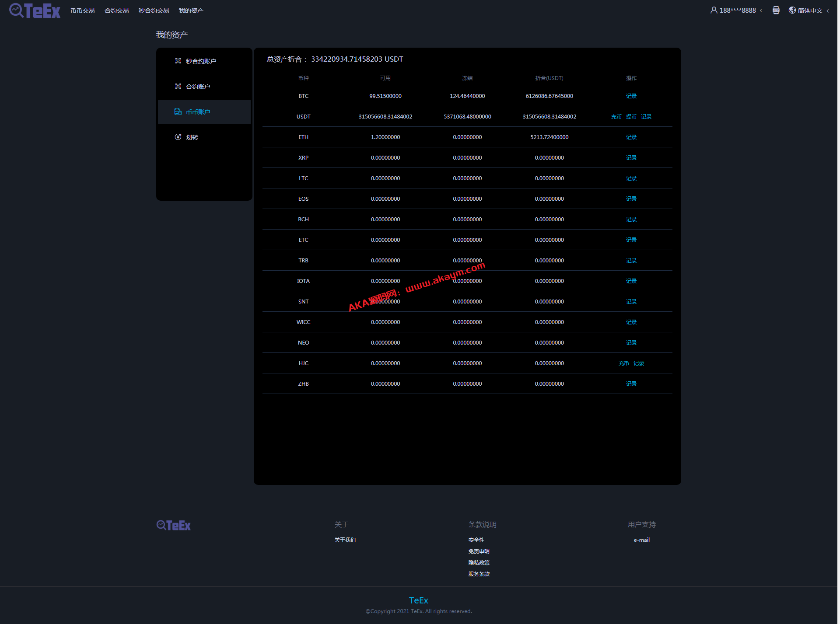Click 充币 link in USDT row
The image size is (840, 624).
pyautogui.click(x=616, y=117)
